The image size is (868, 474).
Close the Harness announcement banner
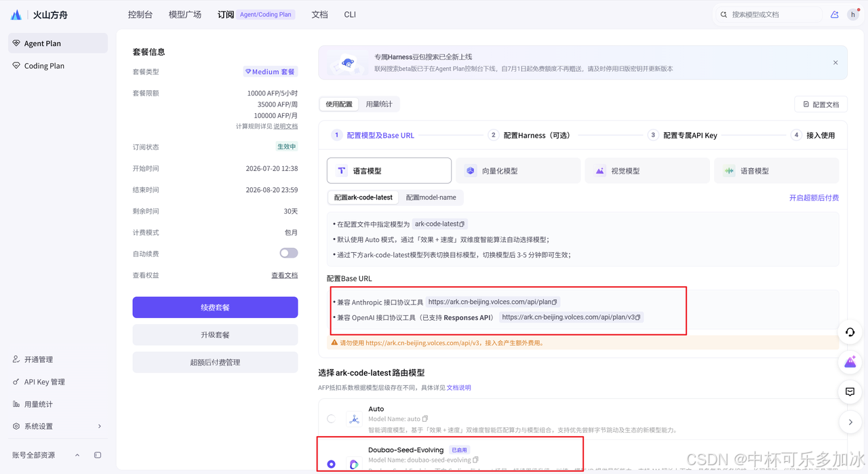coord(835,62)
